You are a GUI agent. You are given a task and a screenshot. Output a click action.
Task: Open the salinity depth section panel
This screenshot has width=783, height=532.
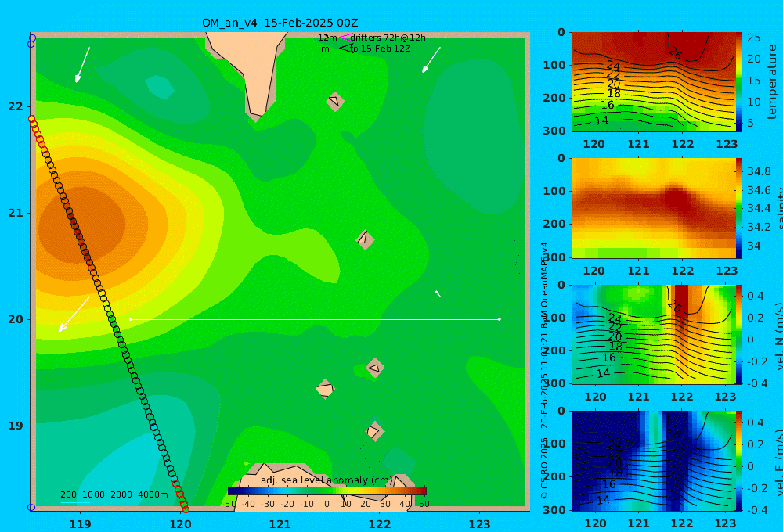pyautogui.click(x=653, y=208)
